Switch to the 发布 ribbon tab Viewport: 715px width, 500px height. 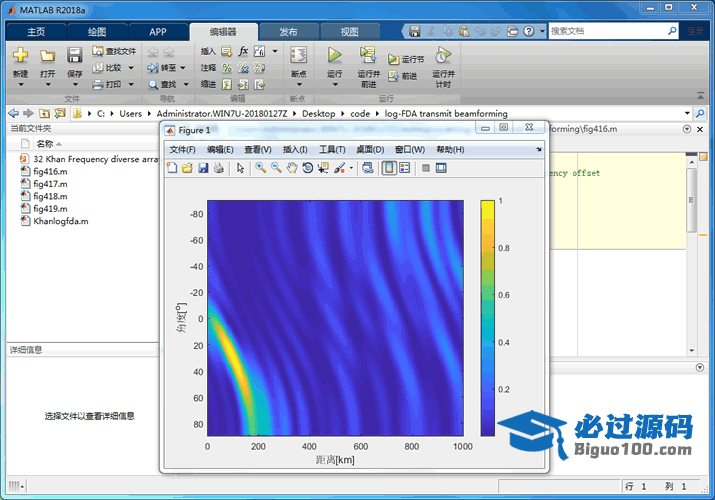[x=288, y=32]
